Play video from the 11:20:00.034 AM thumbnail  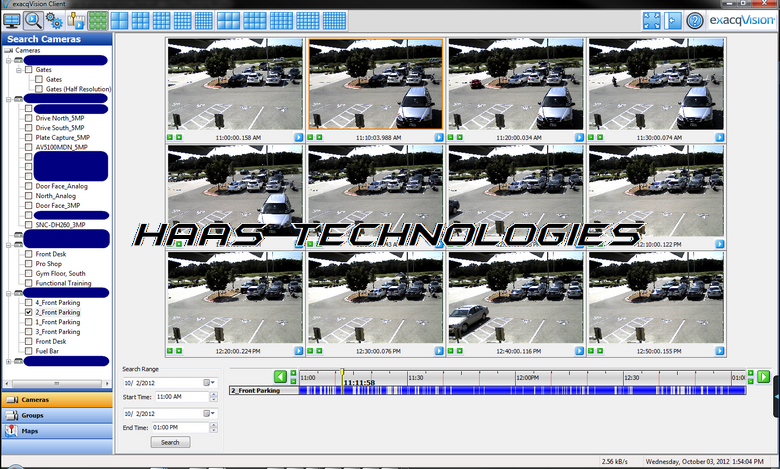[x=580, y=137]
